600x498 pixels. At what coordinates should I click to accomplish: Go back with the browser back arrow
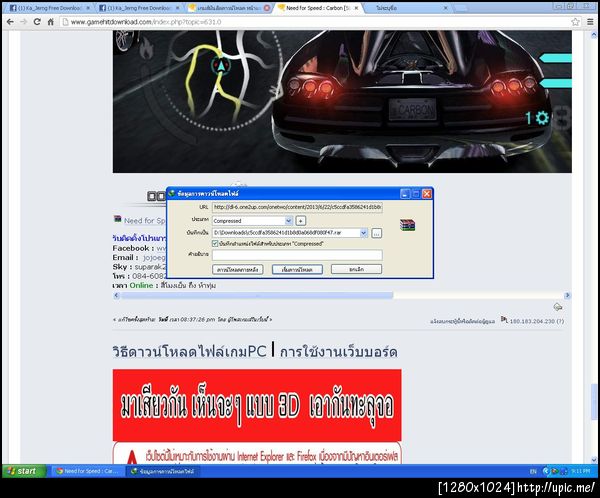(10, 22)
